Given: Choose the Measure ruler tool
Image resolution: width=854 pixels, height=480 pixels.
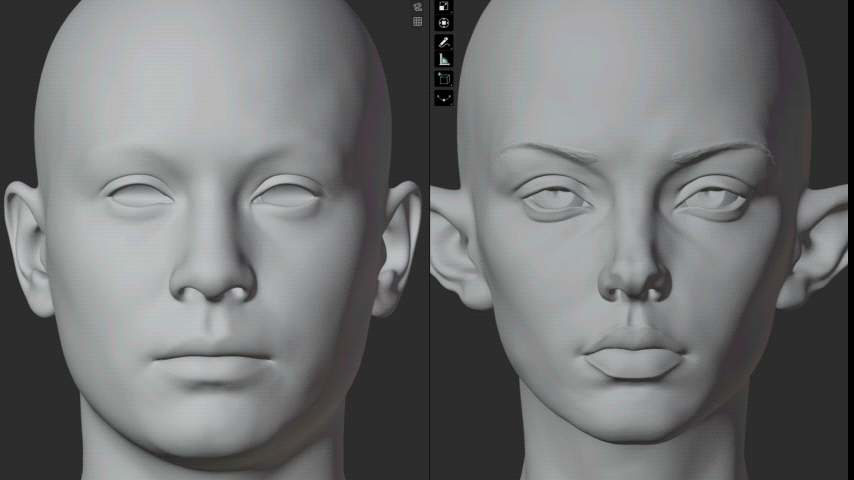Looking at the screenshot, I should coord(444,59).
